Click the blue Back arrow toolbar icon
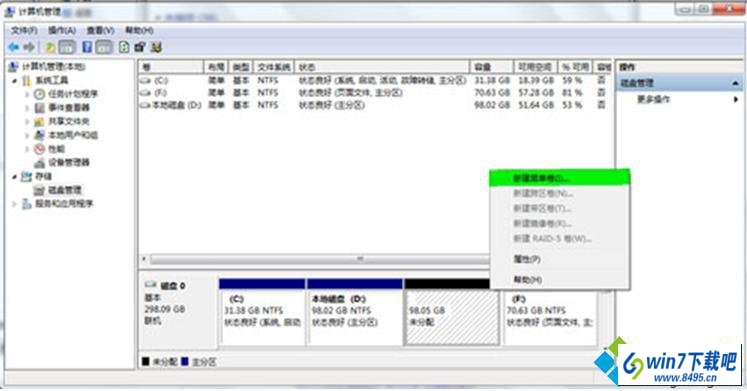This screenshot has height=391, width=747. pos(13,47)
